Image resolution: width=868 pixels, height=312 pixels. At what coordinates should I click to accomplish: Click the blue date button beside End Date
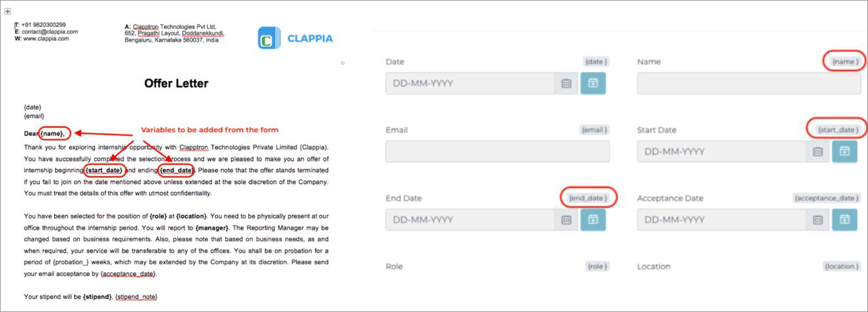pos(593,220)
